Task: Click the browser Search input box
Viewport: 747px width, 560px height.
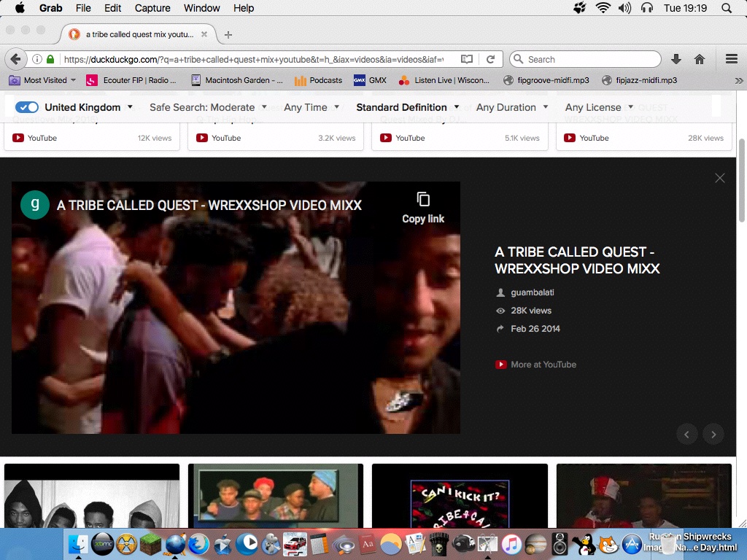Action: tap(586, 59)
